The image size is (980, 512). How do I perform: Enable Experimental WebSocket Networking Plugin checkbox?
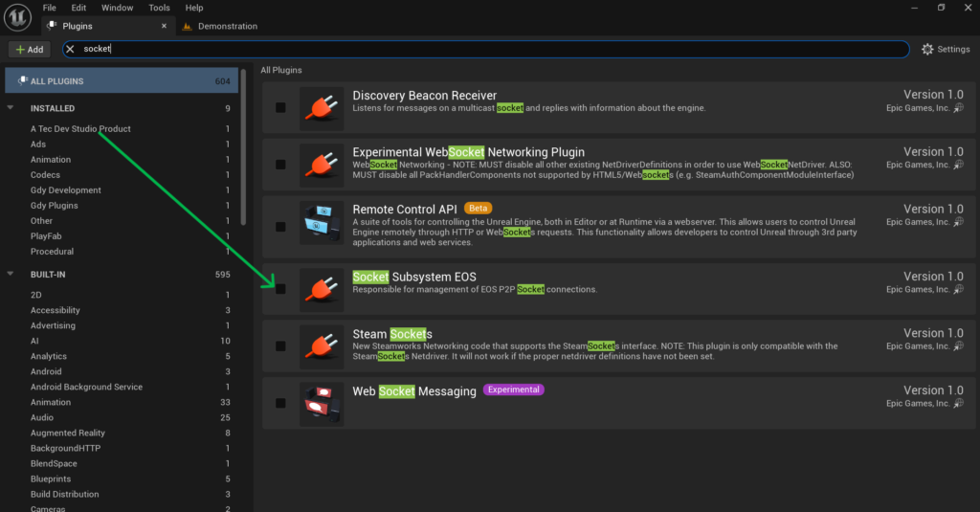(x=280, y=165)
